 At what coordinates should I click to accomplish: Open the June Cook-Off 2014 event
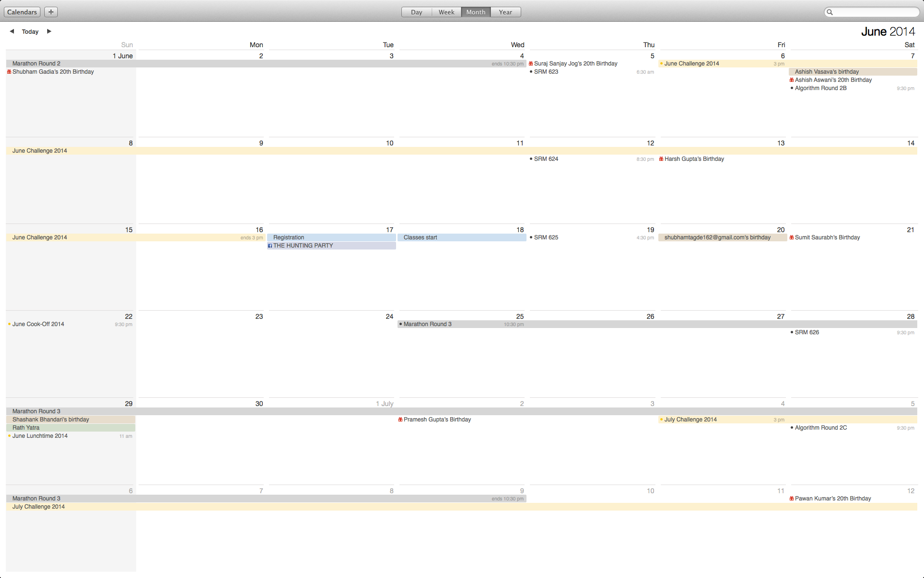tap(38, 324)
